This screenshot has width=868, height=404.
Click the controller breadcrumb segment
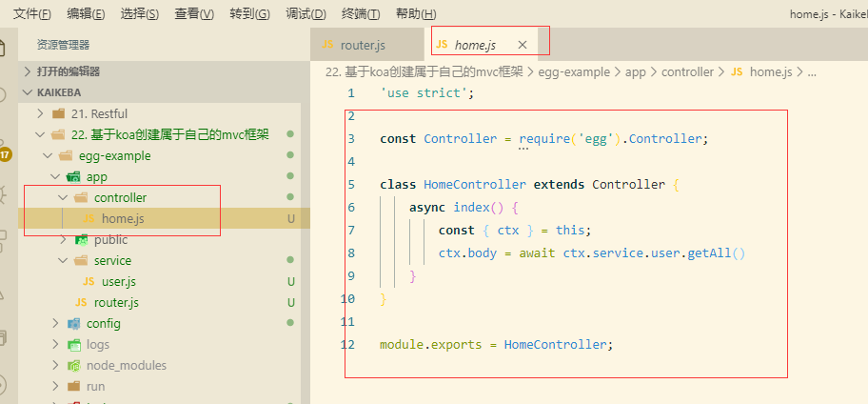tap(687, 72)
